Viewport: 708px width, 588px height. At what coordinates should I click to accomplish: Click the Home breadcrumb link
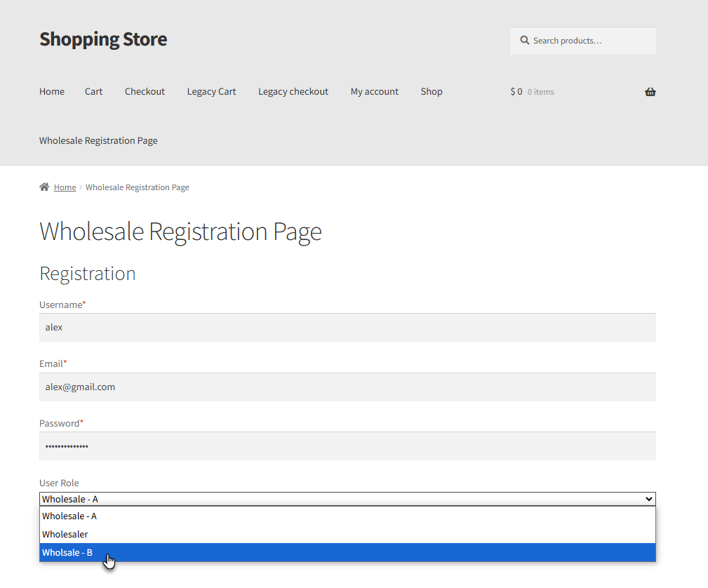(x=65, y=187)
